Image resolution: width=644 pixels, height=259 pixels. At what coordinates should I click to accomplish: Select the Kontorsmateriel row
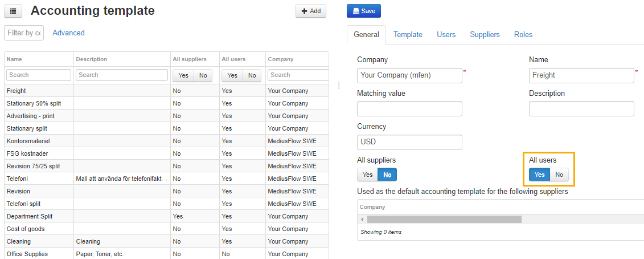pos(166,141)
